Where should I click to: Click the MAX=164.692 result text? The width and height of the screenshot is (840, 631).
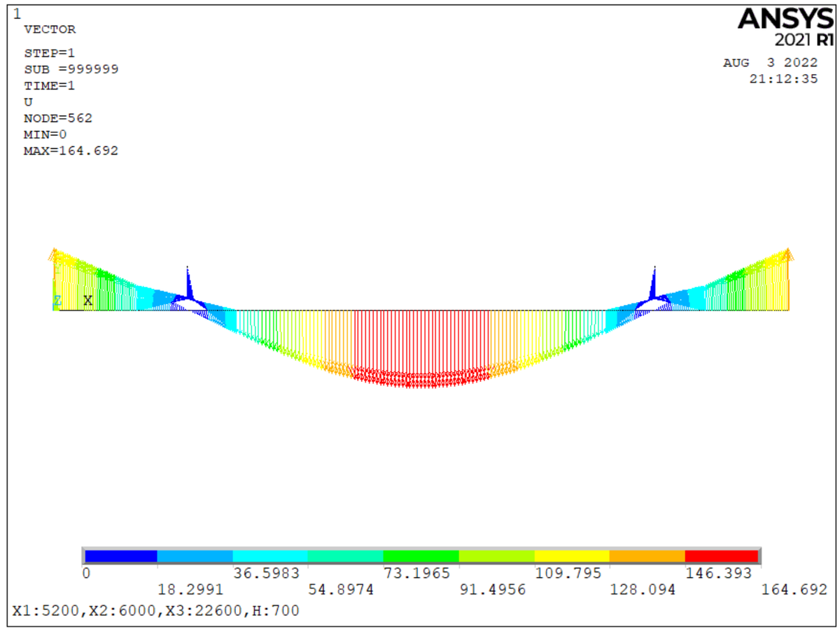pyautogui.click(x=71, y=150)
